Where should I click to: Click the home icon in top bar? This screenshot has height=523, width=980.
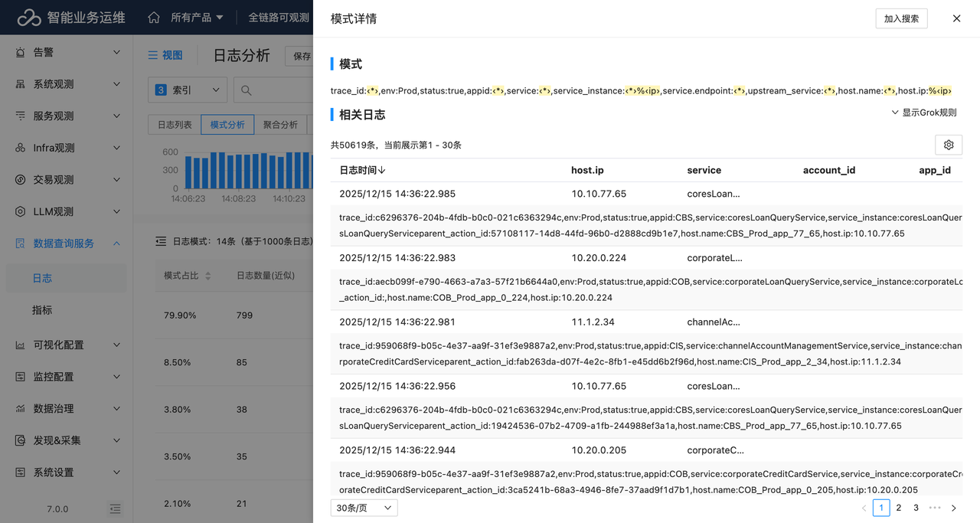(x=154, y=17)
